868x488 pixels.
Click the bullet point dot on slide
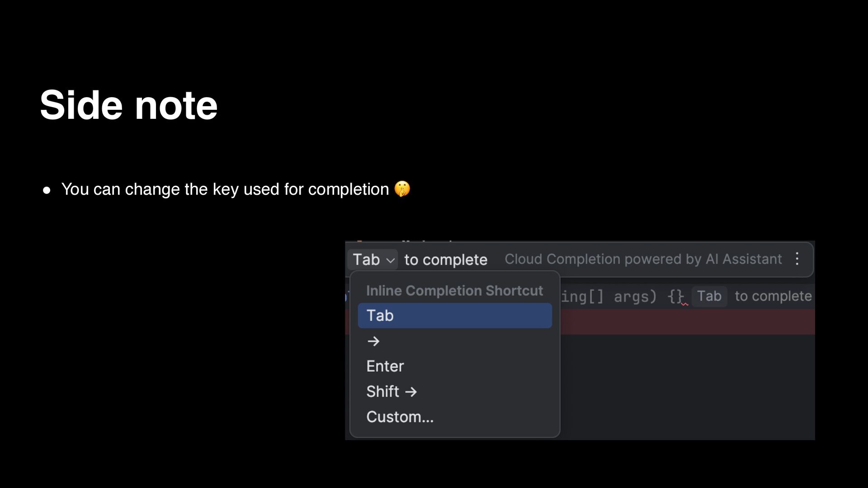coord(47,191)
